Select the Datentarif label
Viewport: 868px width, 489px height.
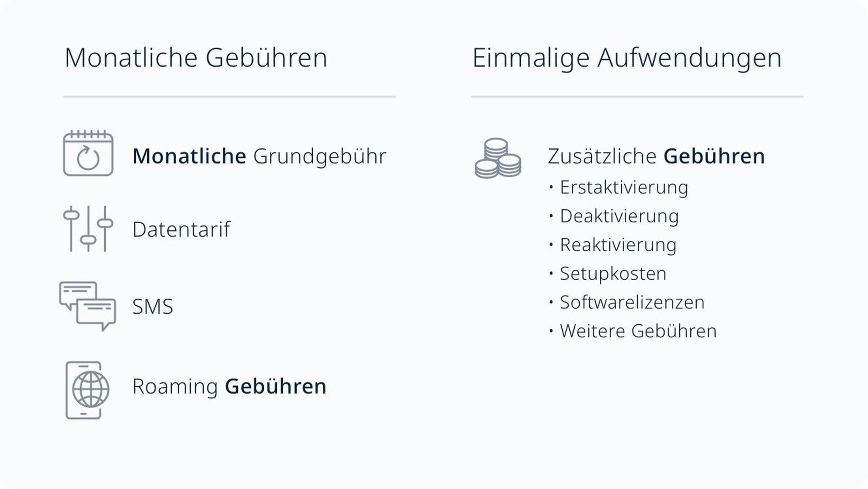point(181,229)
